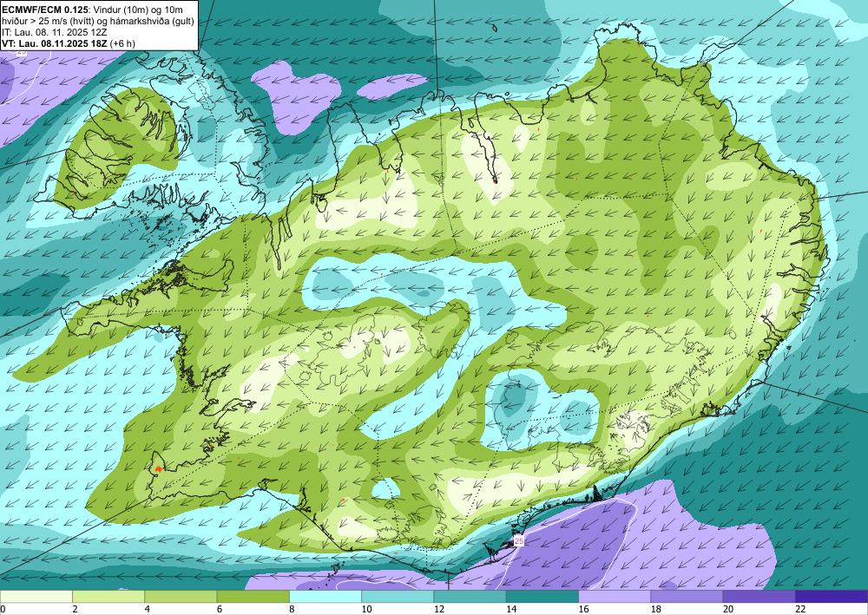
Task: Click the legend label "20"
Action: click(x=728, y=609)
